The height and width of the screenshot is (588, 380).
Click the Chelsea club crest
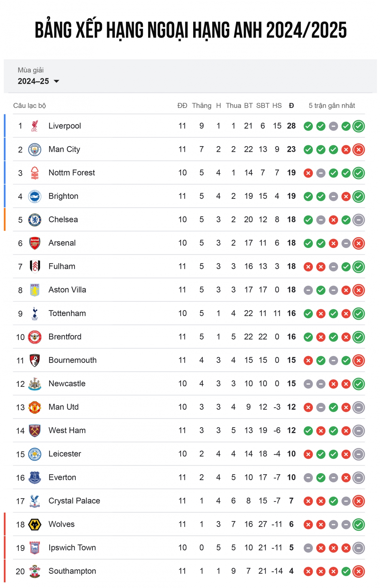(x=35, y=220)
